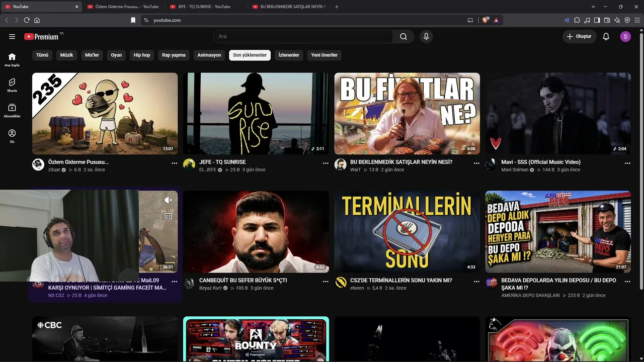Switch to BU BEKLENMEDİK SATIŞLAR browser tab
Screen dimensions: 644x362
pos(289,7)
